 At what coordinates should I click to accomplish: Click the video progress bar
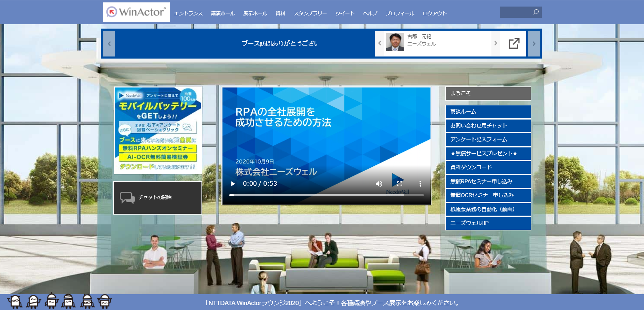point(326,195)
